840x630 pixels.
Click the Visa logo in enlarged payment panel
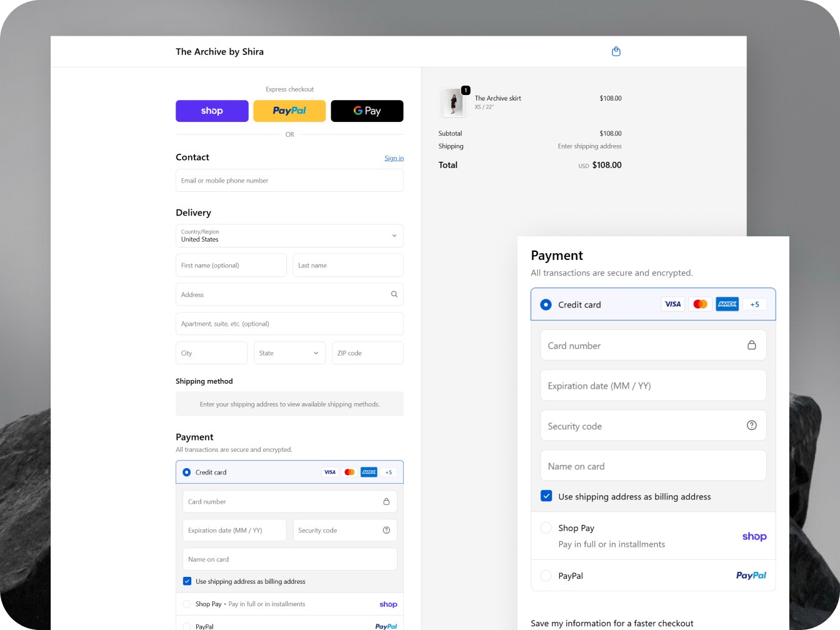coord(673,304)
